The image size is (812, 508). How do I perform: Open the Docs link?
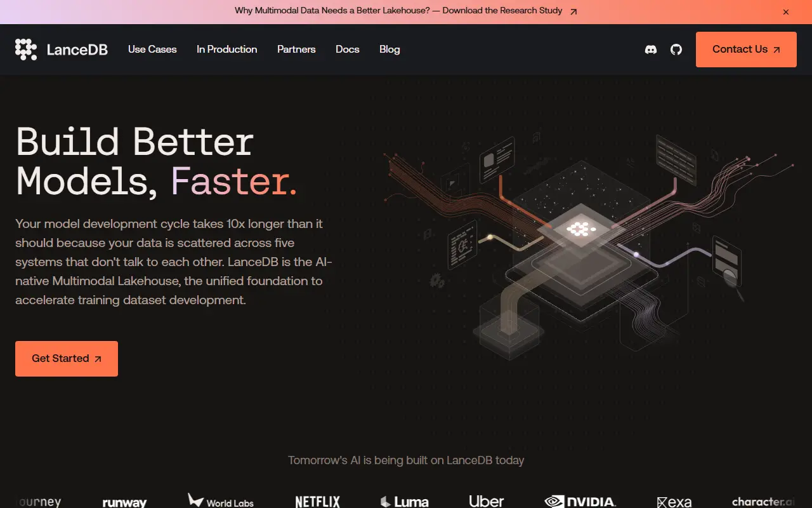348,50
